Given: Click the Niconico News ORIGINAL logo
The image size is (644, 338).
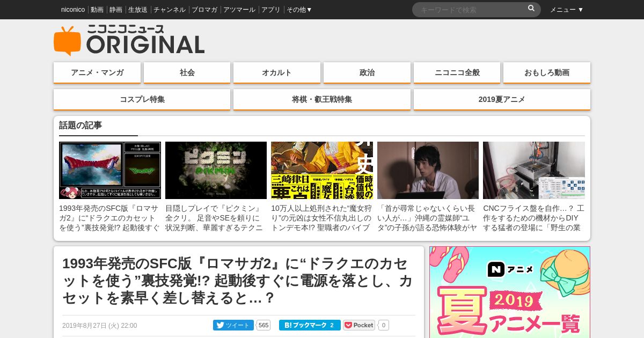Looking at the screenshot, I should click(x=129, y=40).
